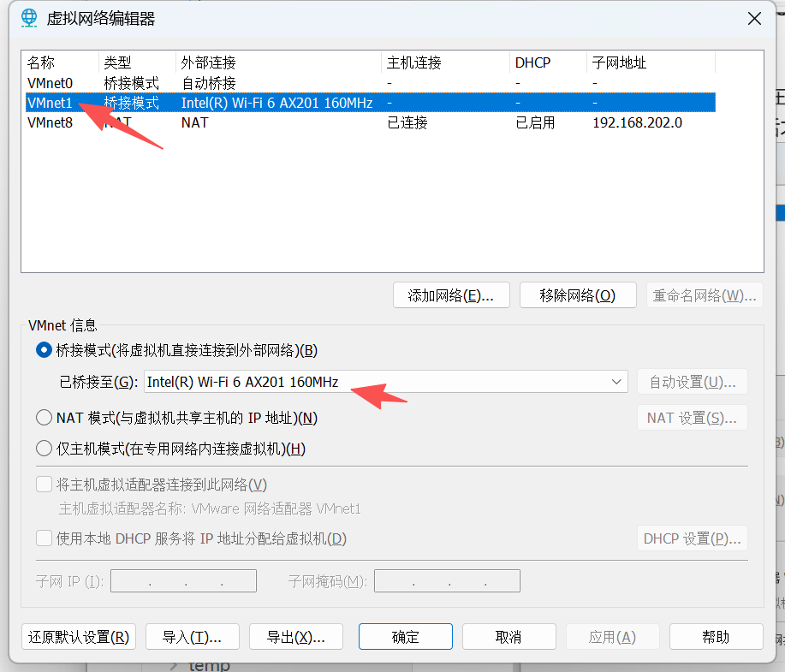785x672 pixels.
Task: Click the 子网地址 column header
Action: (x=651, y=62)
